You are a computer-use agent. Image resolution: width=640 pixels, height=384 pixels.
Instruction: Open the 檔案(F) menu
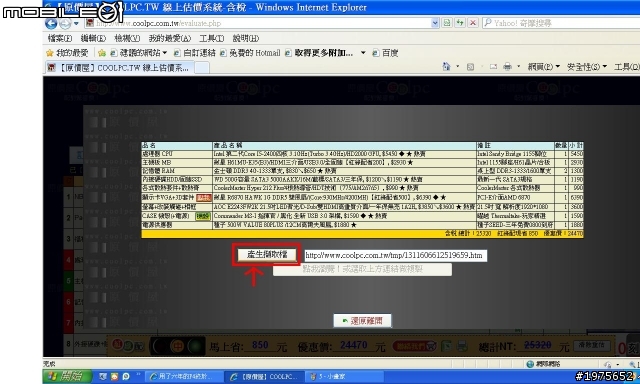point(60,38)
